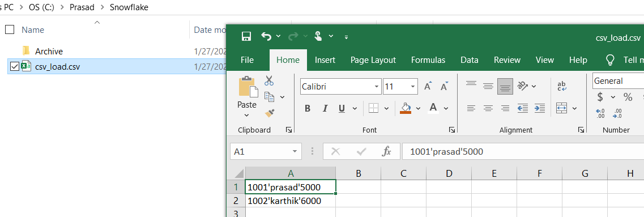
Task: Click the Cut scissors icon
Action: pyautogui.click(x=269, y=80)
